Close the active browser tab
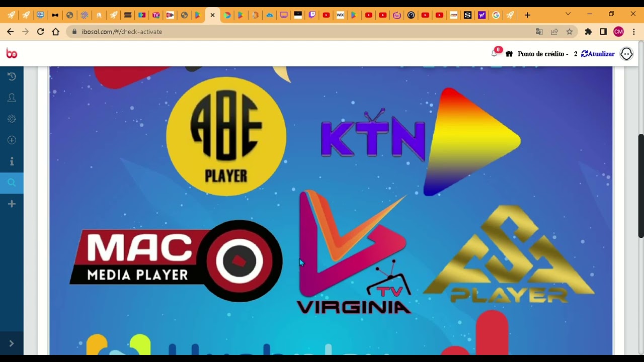The image size is (644, 362). coord(212,15)
